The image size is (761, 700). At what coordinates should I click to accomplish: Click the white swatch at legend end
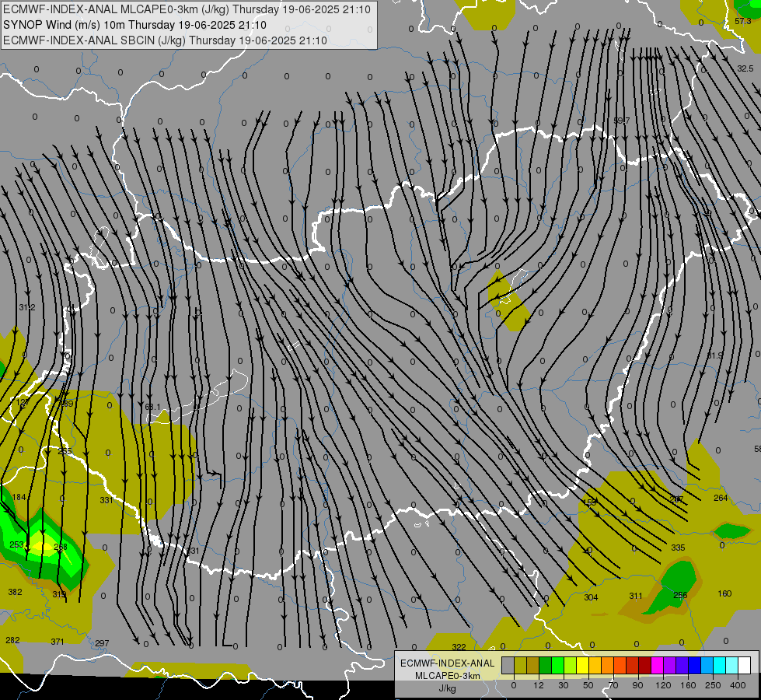pos(745,665)
